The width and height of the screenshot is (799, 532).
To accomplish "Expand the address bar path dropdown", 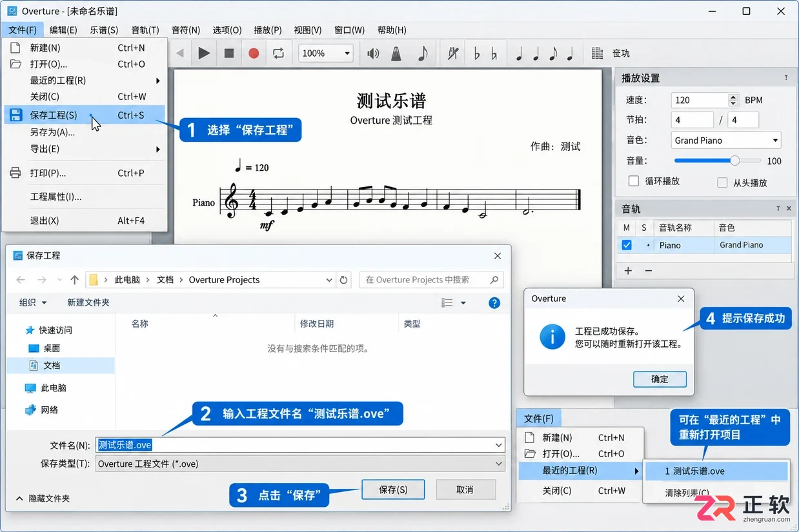I will [x=329, y=280].
